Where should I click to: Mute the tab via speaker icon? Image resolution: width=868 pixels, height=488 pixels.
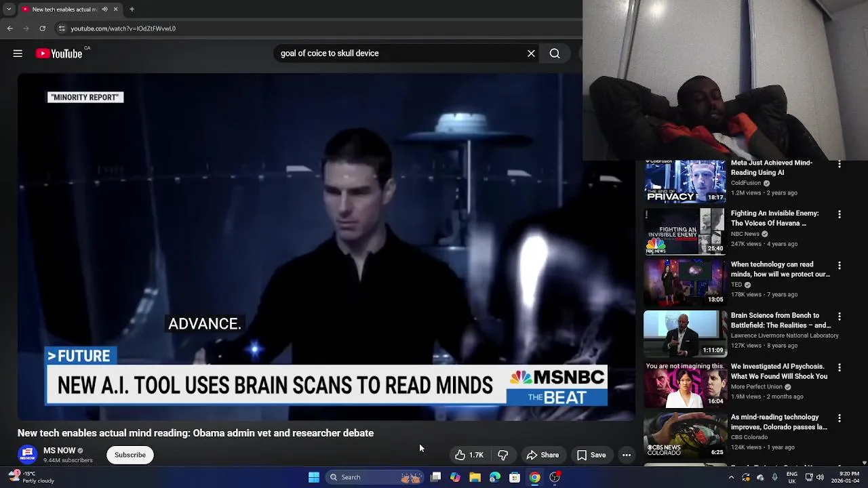coord(104,9)
